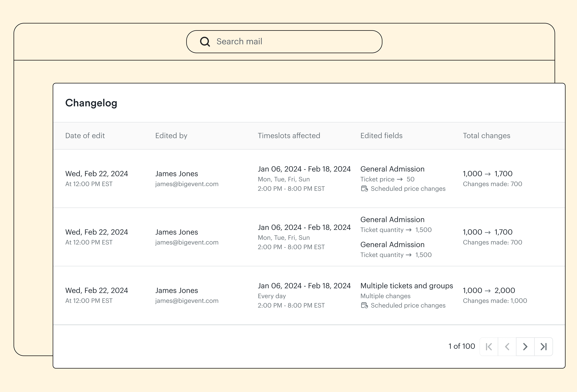Click the second row's James Jones name
The height and width of the screenshot is (392, 577).
pyautogui.click(x=176, y=232)
